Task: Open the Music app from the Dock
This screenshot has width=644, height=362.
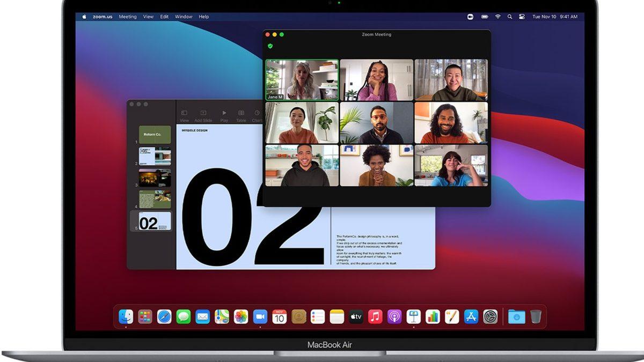Action: coord(376,316)
